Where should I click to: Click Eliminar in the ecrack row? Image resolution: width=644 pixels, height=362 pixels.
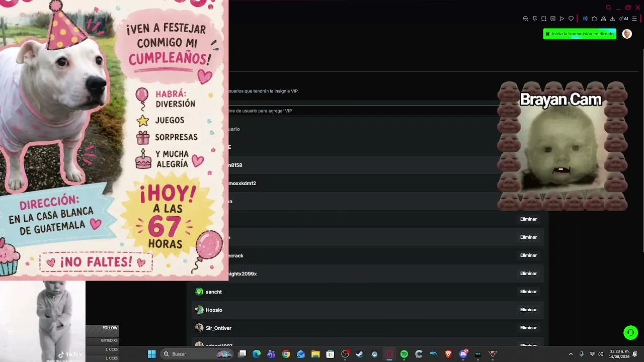pyautogui.click(x=528, y=255)
